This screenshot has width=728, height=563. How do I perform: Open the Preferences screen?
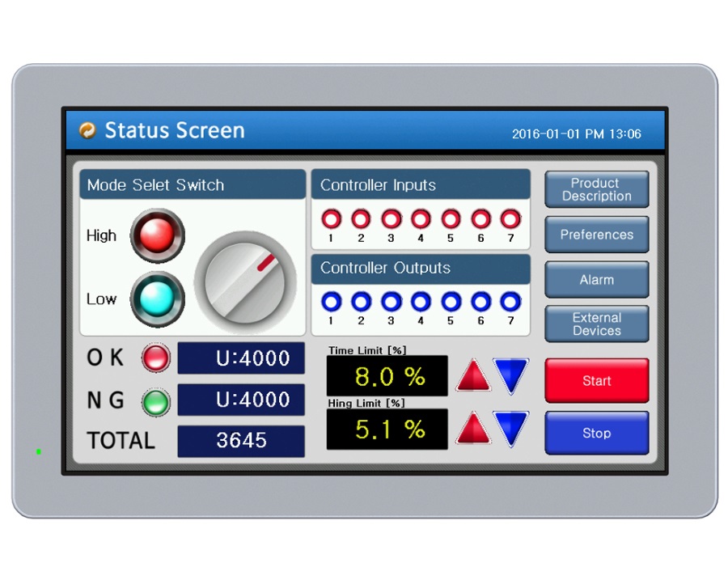click(597, 235)
